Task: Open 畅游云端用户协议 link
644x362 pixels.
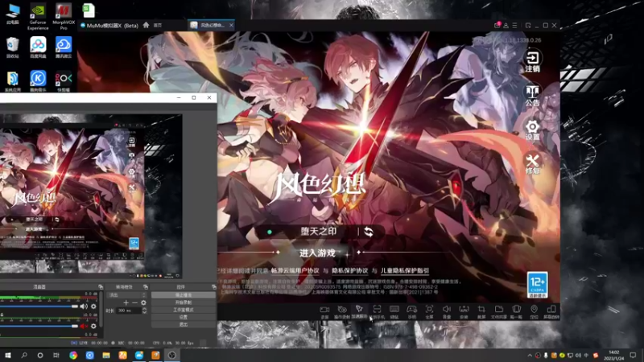Action: (x=295, y=271)
